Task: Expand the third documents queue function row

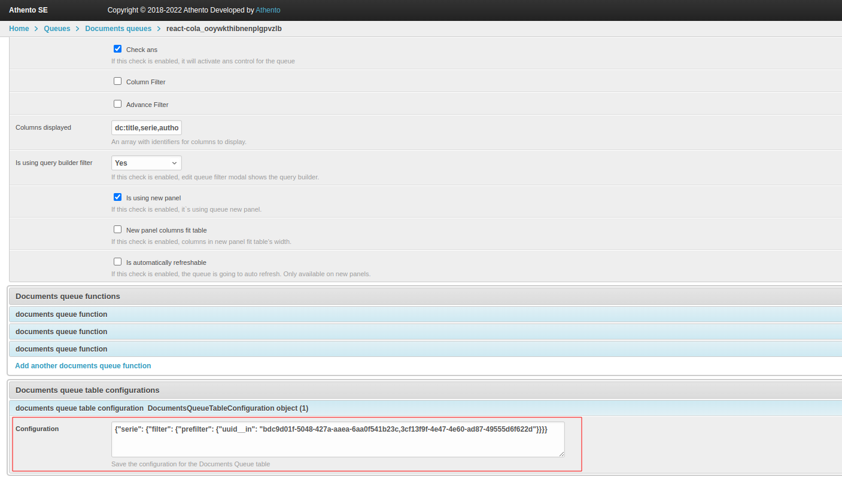Action: pos(62,349)
